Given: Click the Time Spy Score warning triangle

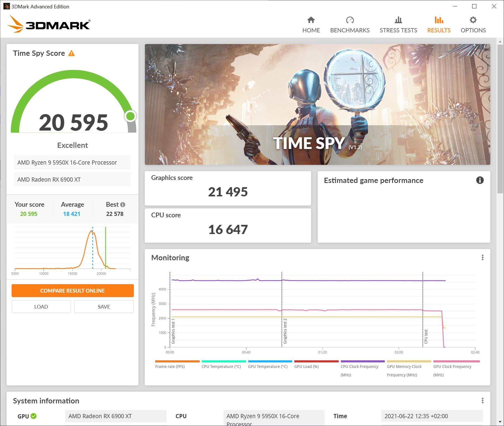Looking at the screenshot, I should click(71, 53).
